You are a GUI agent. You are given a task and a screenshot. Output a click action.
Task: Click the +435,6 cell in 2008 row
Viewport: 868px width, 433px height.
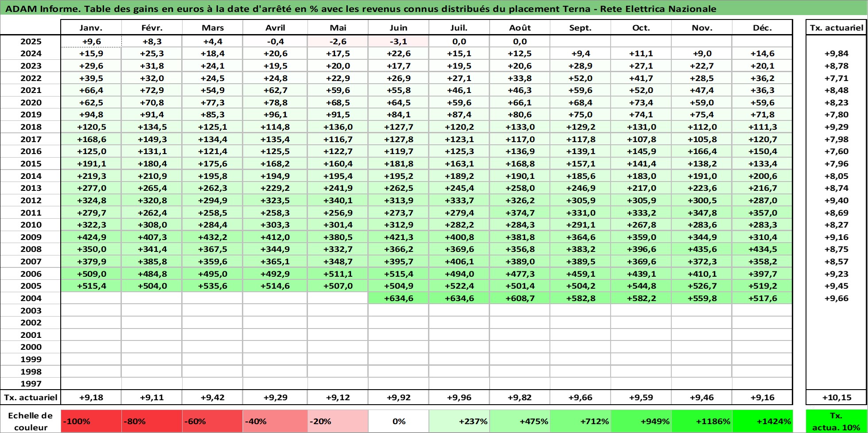(702, 249)
